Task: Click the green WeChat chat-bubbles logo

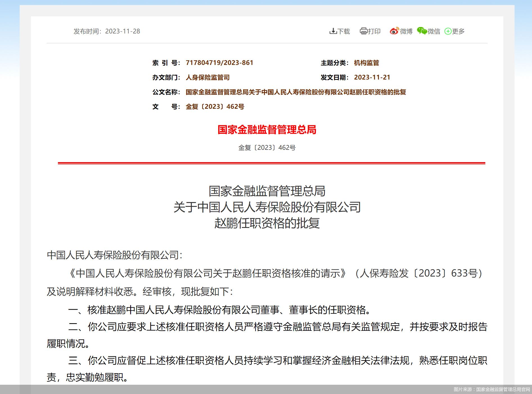Action: [422, 31]
